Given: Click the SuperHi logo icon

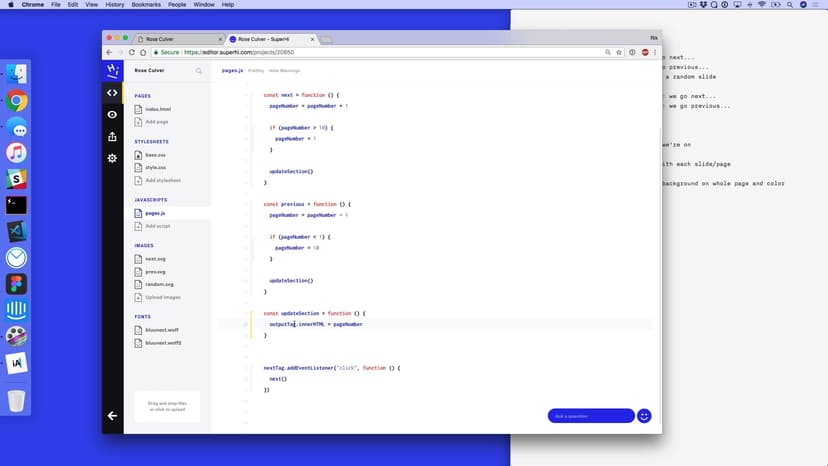Looking at the screenshot, I should click(x=112, y=70).
